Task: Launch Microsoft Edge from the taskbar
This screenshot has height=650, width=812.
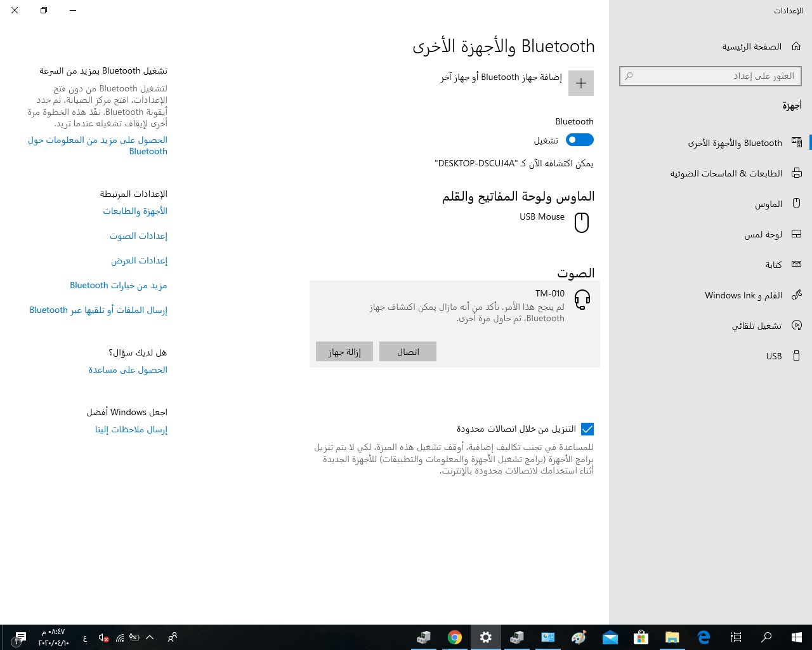Action: pos(704,637)
